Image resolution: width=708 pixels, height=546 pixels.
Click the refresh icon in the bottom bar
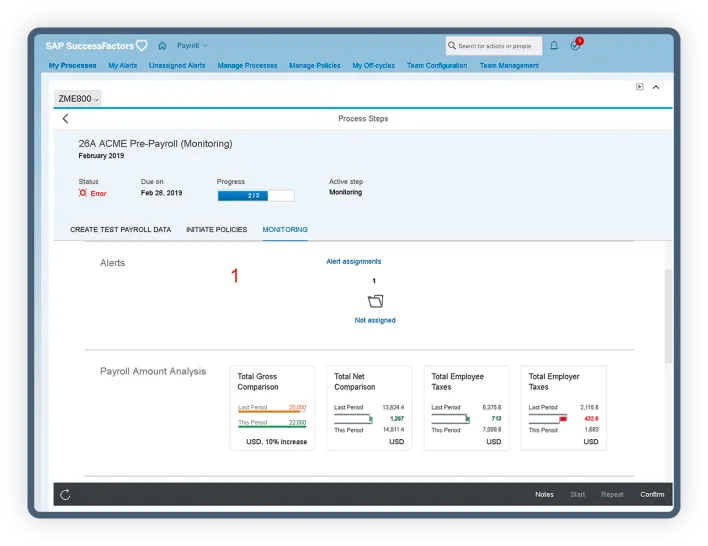[x=66, y=494]
